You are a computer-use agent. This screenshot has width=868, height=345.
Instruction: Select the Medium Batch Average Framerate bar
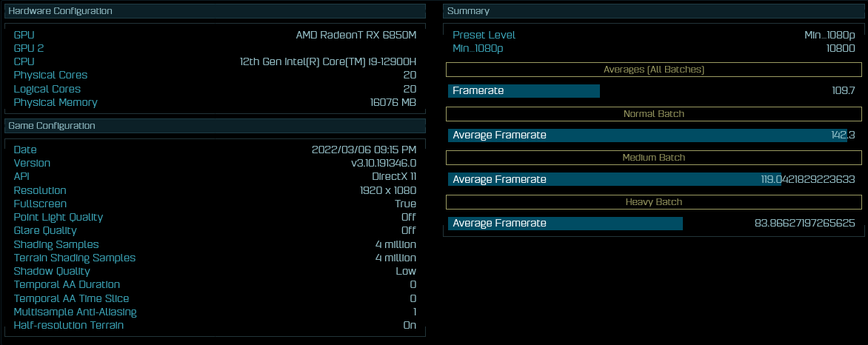tap(615, 179)
